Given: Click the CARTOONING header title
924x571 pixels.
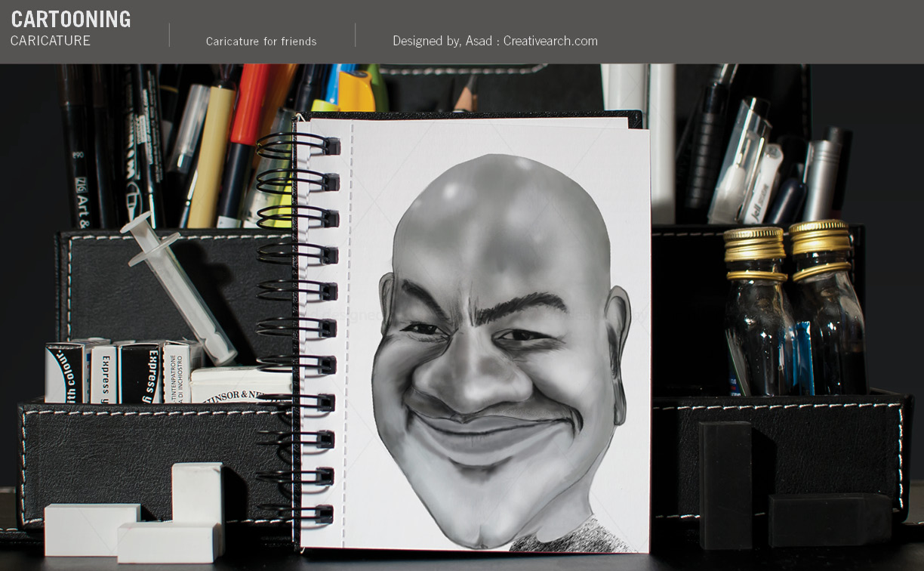Looking at the screenshot, I should point(71,20).
